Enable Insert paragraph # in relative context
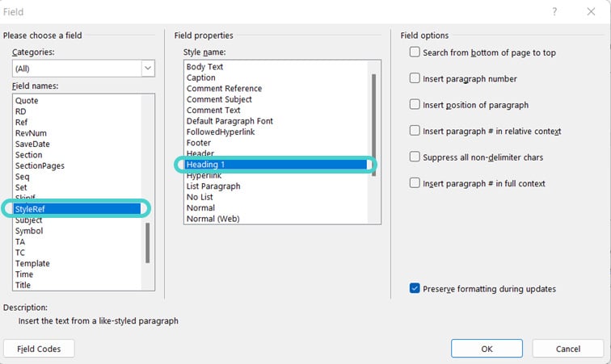 [x=415, y=131]
